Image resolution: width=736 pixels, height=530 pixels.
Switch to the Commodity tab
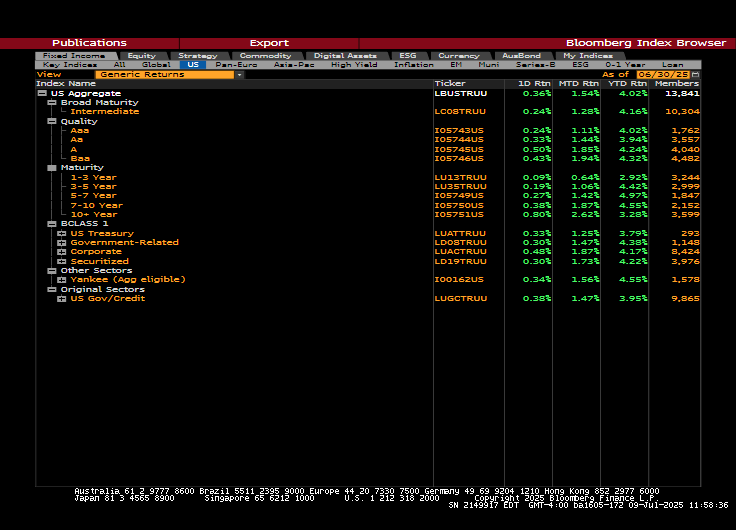[x=266, y=56]
